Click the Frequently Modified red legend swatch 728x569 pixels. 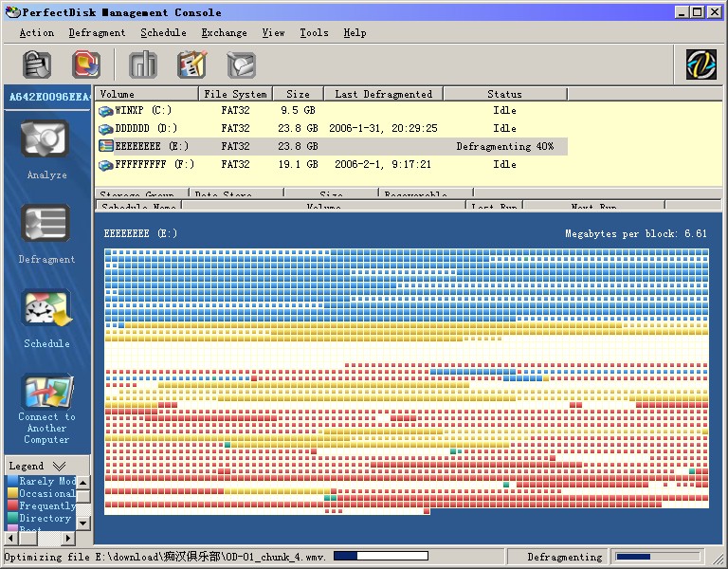coord(12,505)
